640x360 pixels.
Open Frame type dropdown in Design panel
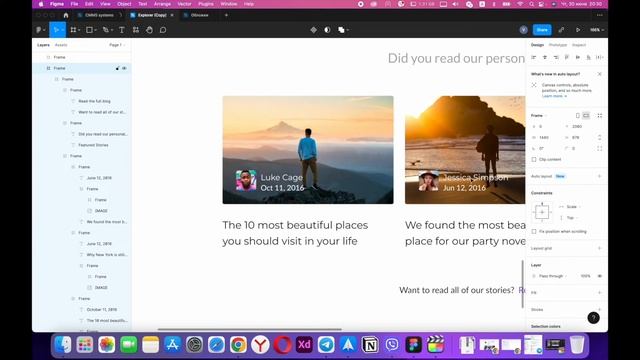[539, 116]
